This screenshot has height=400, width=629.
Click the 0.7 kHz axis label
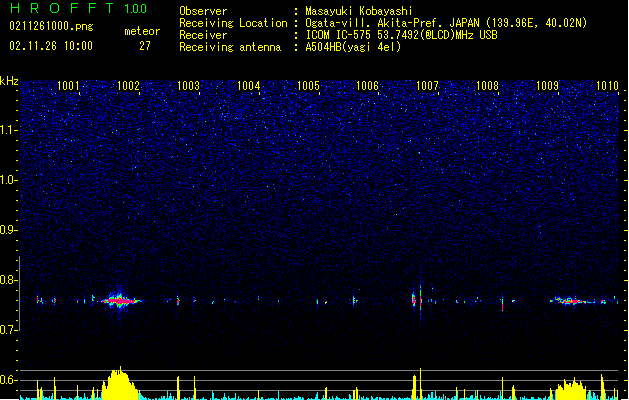(x=9, y=330)
